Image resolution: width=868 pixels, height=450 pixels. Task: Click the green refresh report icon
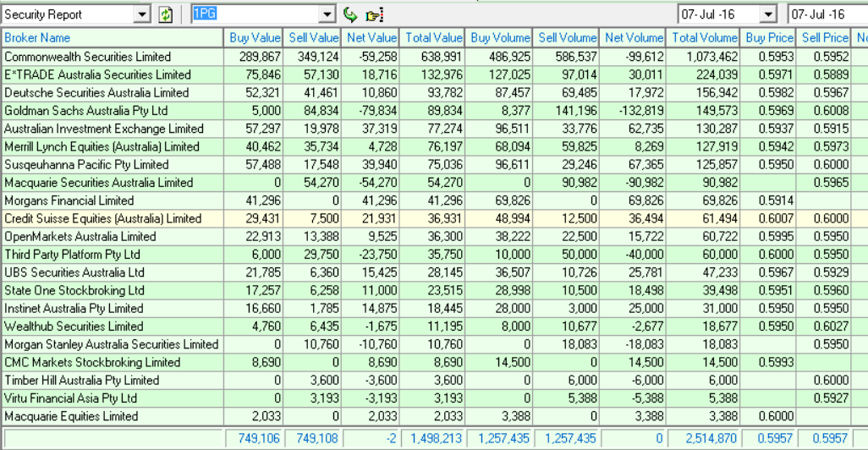click(x=166, y=15)
